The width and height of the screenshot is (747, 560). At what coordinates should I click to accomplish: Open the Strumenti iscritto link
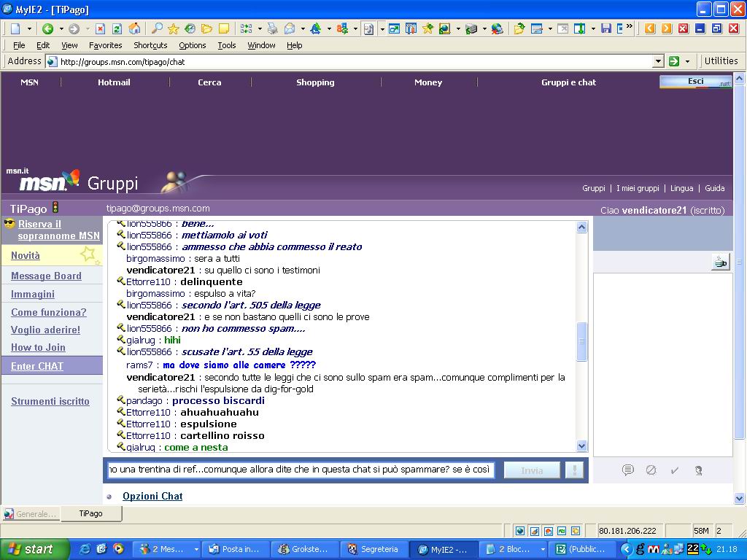point(50,402)
